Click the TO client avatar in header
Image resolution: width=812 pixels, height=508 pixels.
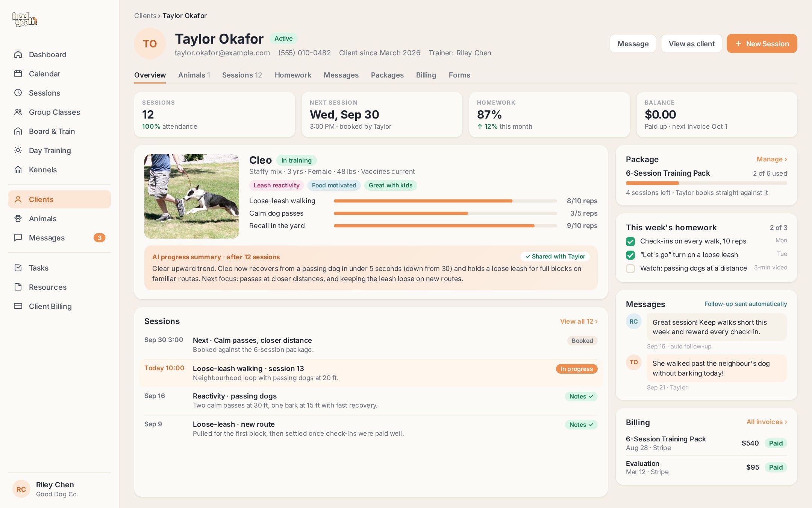point(150,44)
